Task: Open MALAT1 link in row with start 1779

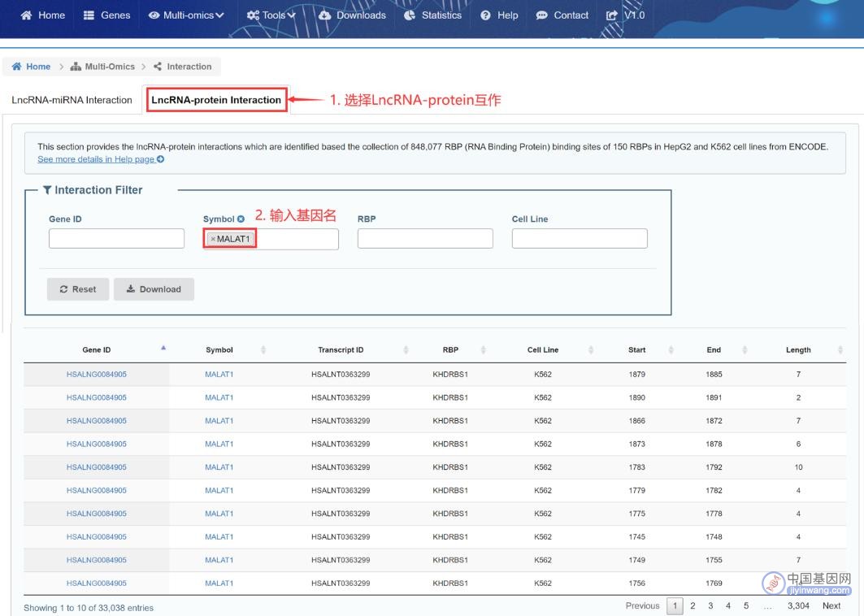Action: (x=219, y=490)
